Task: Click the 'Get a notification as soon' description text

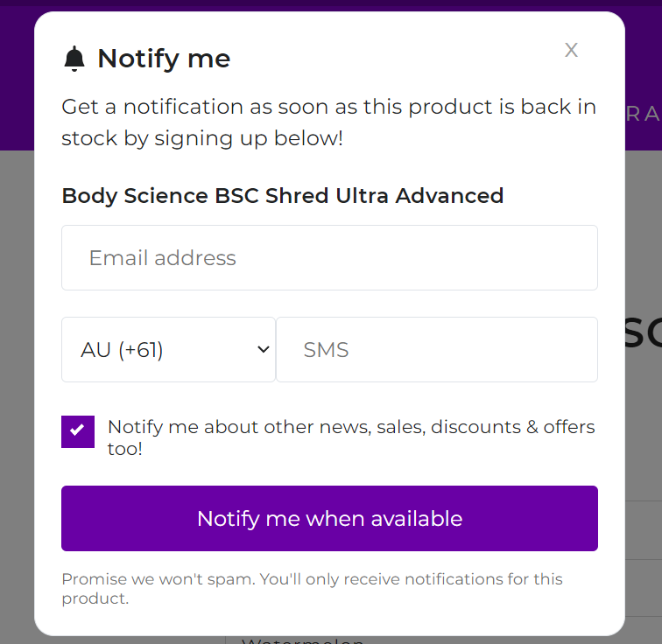Action: 329,122
